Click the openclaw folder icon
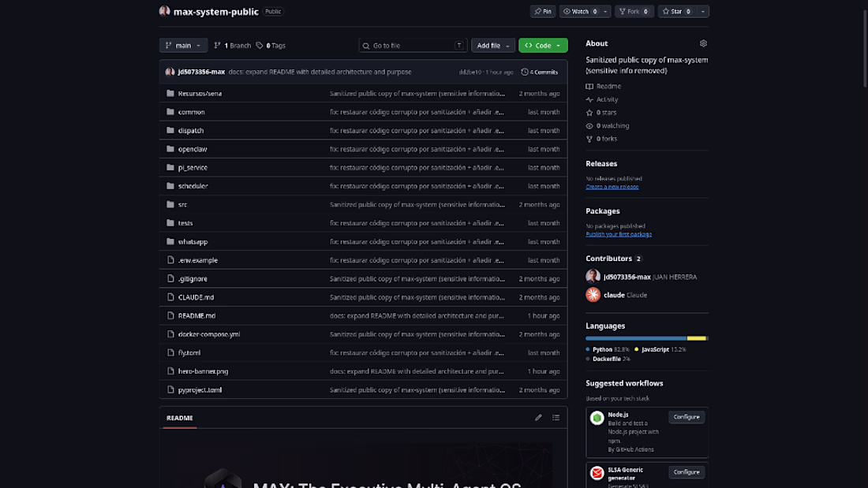 [x=170, y=149]
